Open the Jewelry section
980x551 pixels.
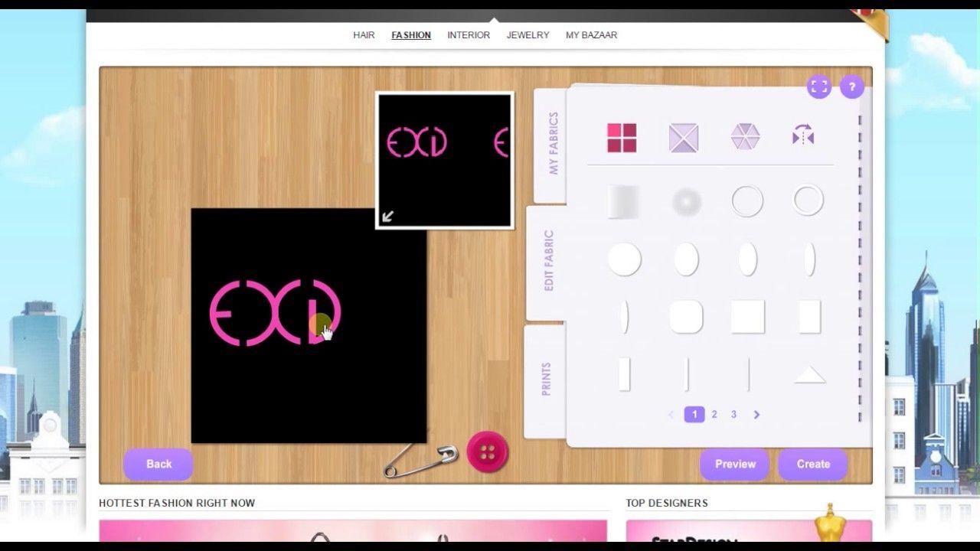pyautogui.click(x=528, y=35)
